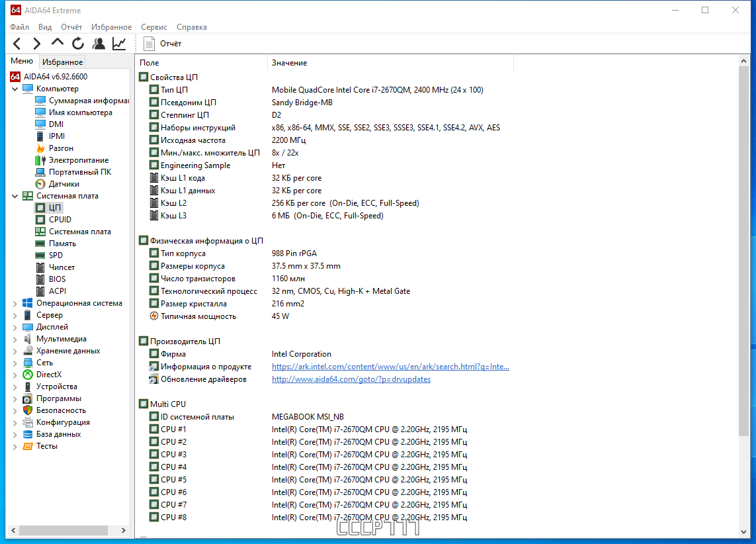Click the Back navigation arrow
This screenshot has width=756, height=544.
click(x=17, y=44)
